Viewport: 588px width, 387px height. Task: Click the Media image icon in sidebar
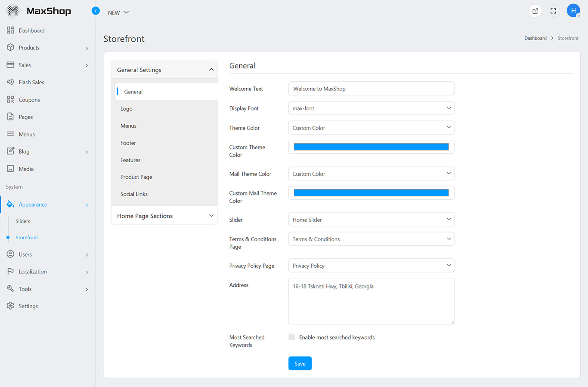pyautogui.click(x=10, y=169)
